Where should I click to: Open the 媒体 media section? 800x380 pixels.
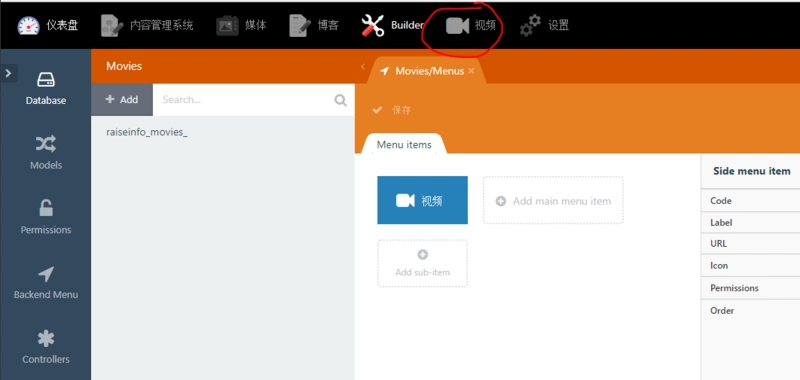(x=241, y=25)
